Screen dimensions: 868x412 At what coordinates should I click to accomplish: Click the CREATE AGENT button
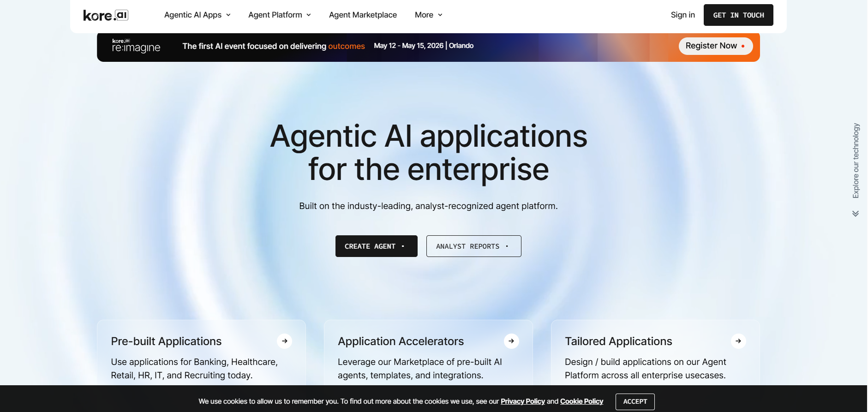click(376, 246)
